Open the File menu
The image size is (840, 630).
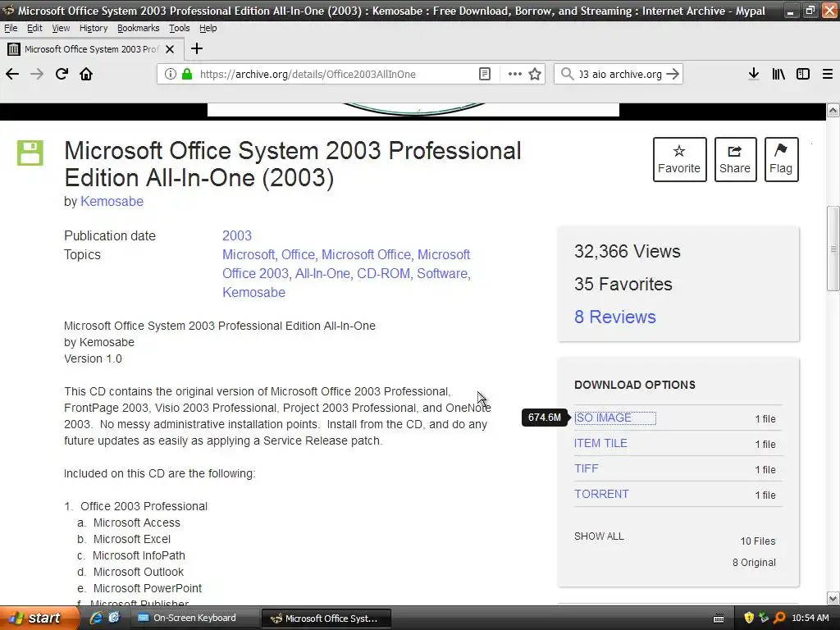(11, 28)
